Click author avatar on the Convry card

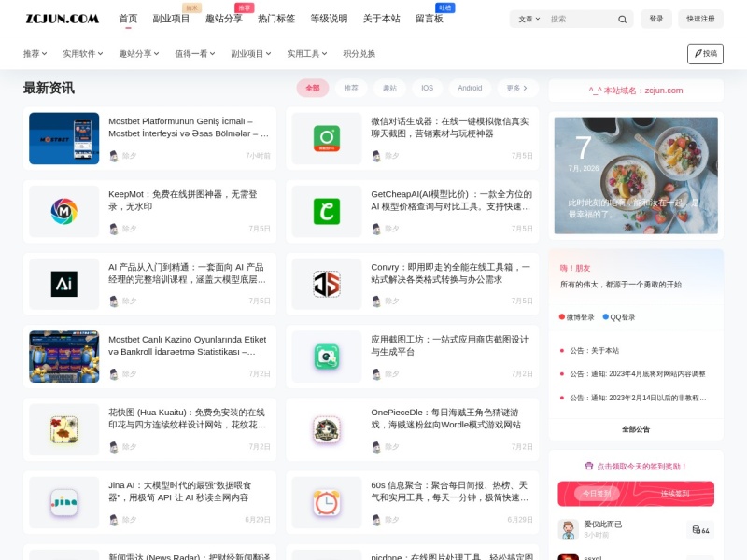(376, 301)
